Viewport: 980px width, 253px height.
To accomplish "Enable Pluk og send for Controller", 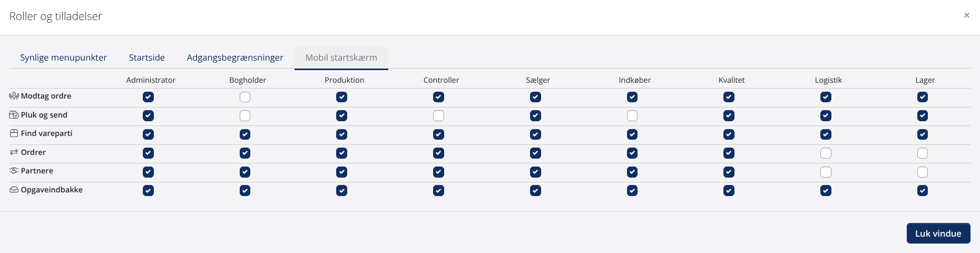I will click(x=438, y=115).
